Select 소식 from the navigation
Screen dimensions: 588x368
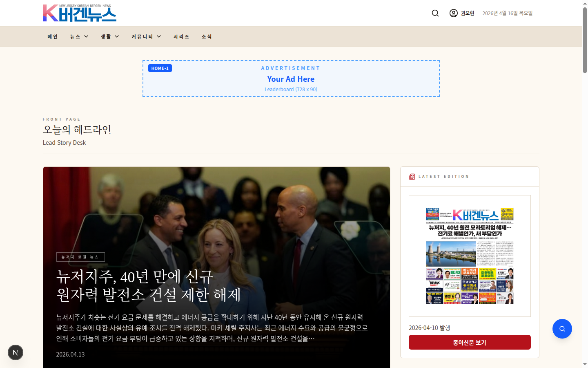click(x=207, y=36)
